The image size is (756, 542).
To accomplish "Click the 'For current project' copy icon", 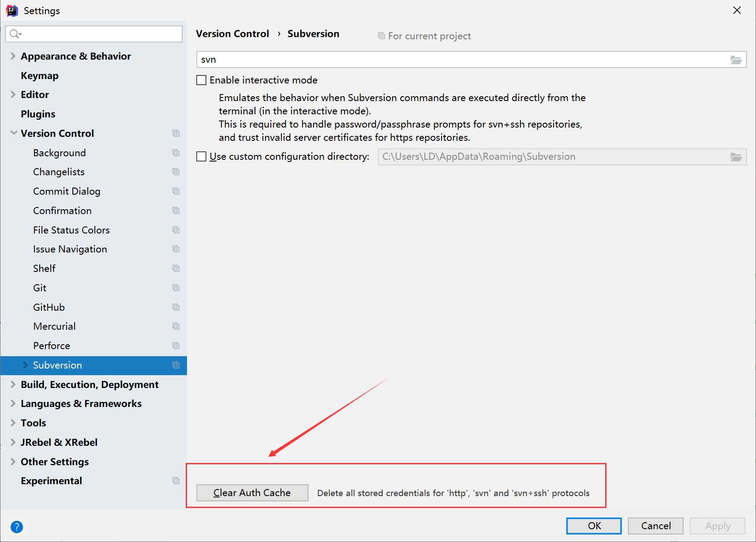I will pyautogui.click(x=382, y=36).
